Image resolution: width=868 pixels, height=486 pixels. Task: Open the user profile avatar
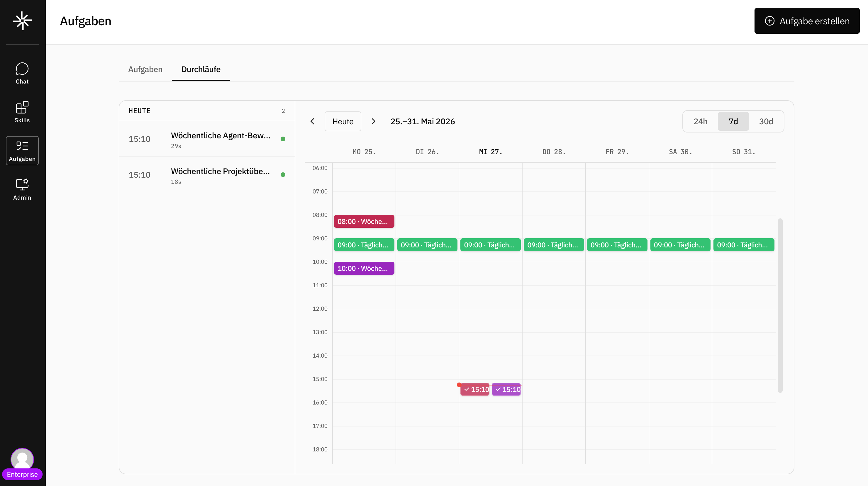coord(22,458)
